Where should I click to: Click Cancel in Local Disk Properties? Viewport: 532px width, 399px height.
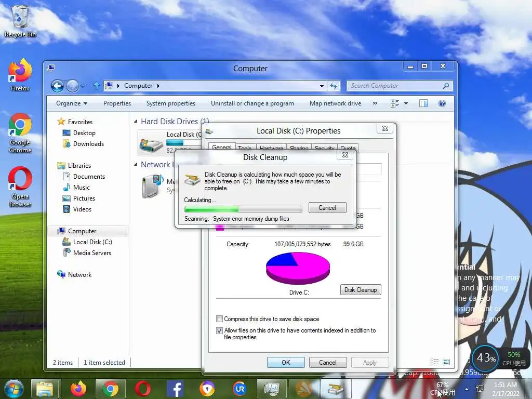click(x=327, y=362)
